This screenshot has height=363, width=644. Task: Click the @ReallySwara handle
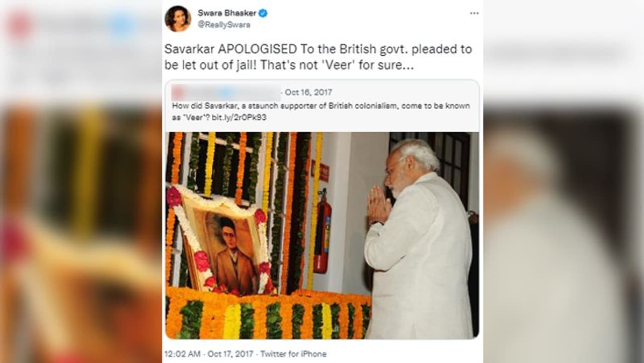click(x=224, y=25)
